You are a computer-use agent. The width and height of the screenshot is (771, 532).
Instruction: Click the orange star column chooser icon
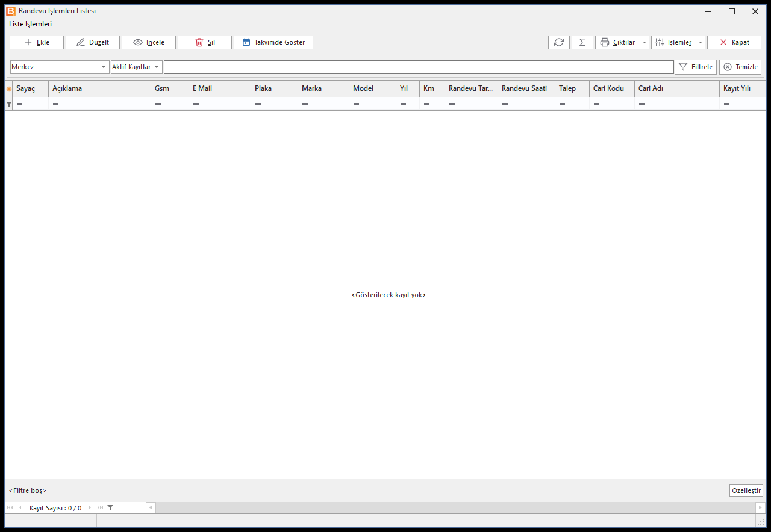pos(9,88)
